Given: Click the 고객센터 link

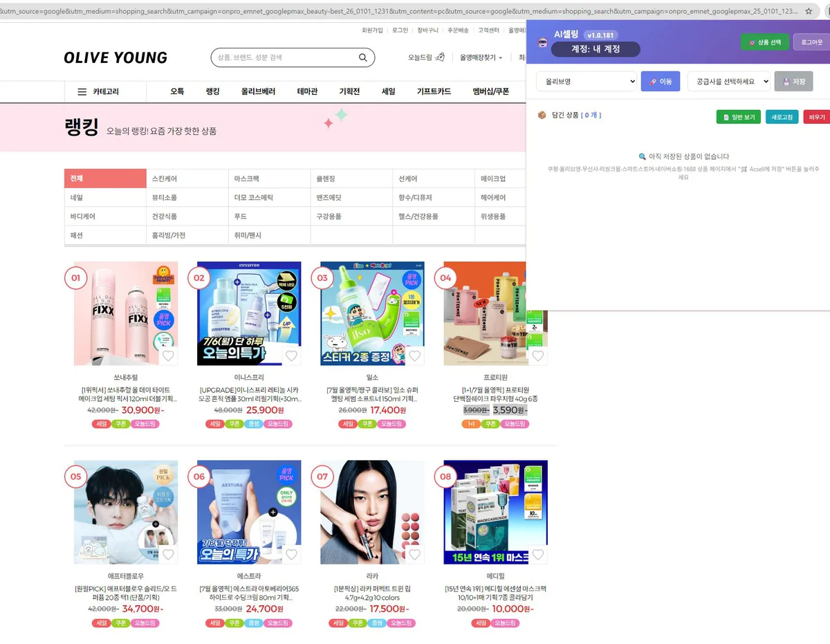Looking at the screenshot, I should [488, 30].
